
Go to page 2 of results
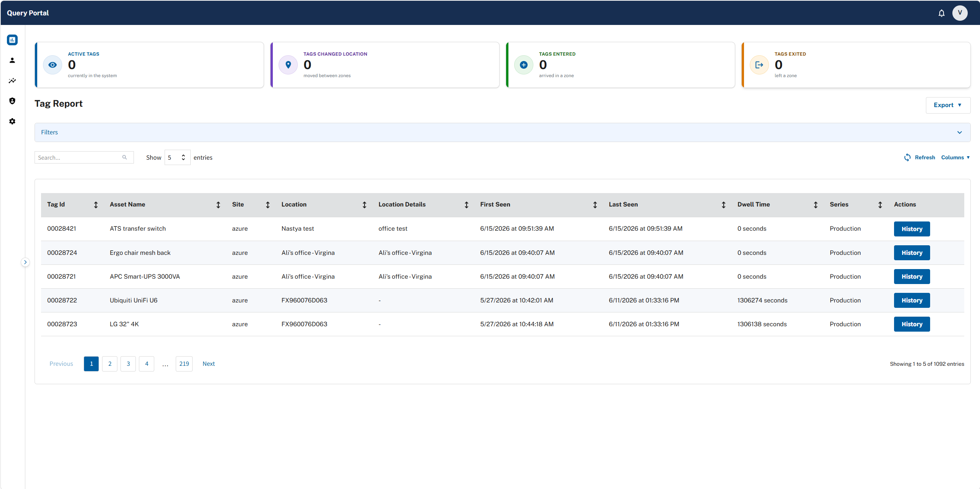[110, 364]
